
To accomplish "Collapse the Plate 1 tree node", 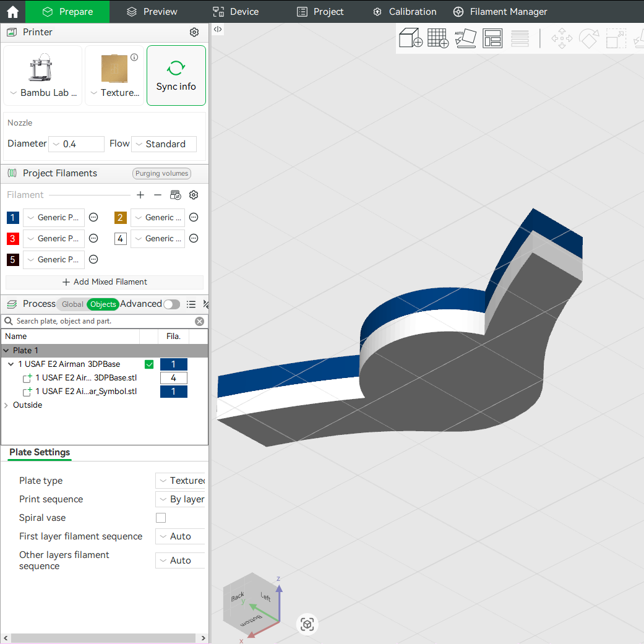I will tap(6, 350).
